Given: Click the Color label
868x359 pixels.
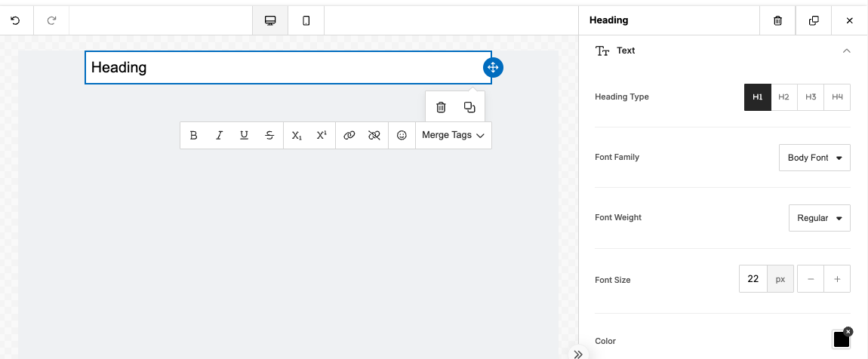Looking at the screenshot, I should click(x=605, y=341).
